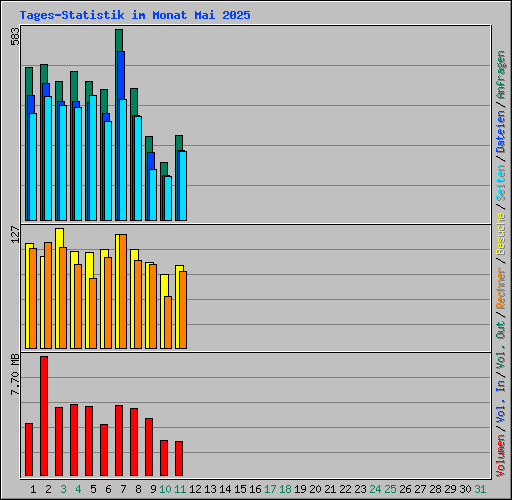The image size is (512, 500).
Task: Click day label '27' on the x-axis
Action: (x=420, y=489)
